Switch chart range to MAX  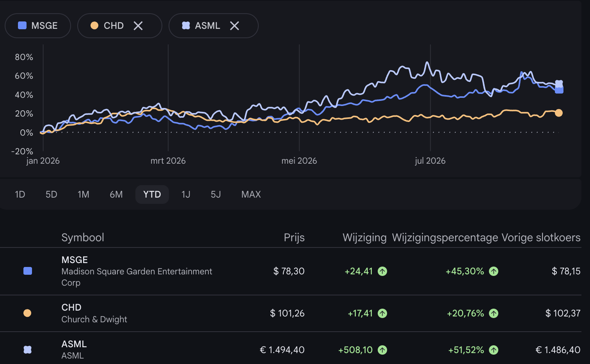click(x=251, y=194)
